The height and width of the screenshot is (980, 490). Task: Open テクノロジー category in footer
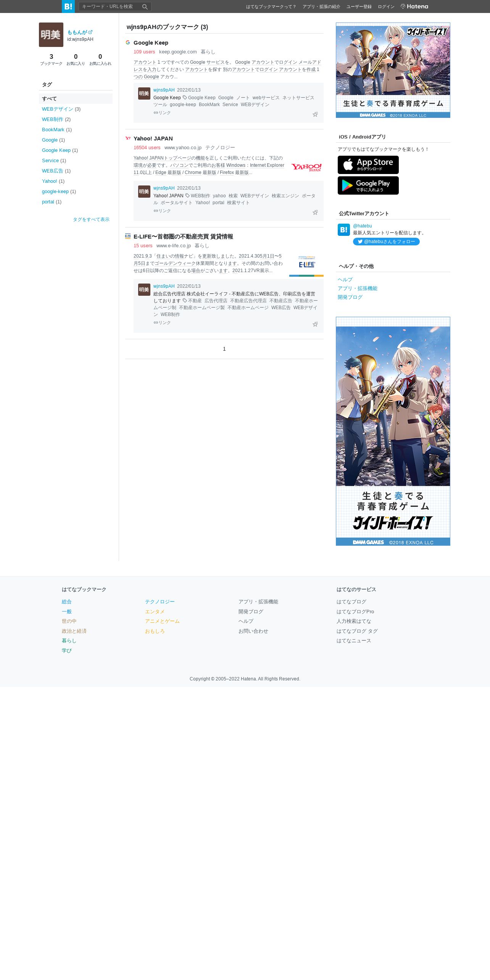pos(160,601)
